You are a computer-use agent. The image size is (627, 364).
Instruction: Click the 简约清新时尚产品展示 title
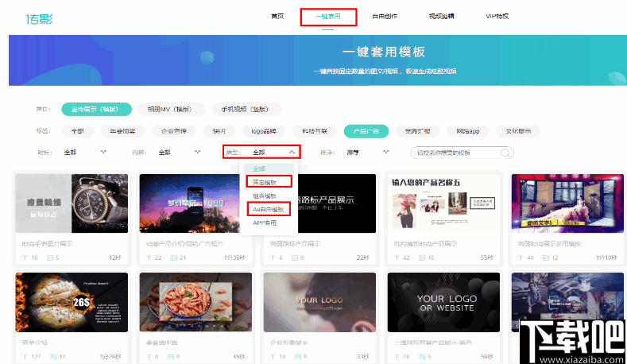coord(425,244)
